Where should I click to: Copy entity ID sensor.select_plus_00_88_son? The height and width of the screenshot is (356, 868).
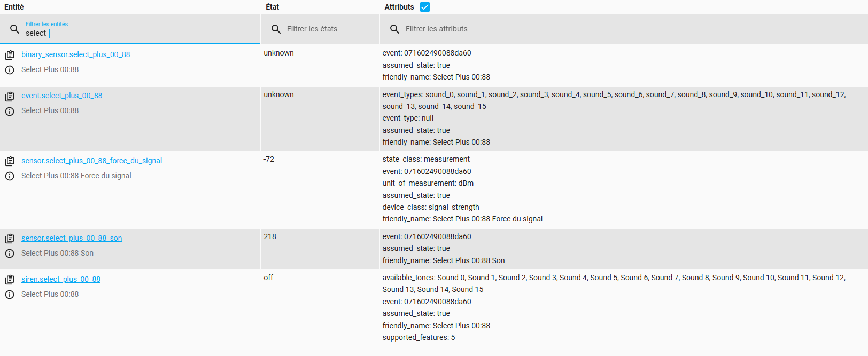tap(10, 239)
